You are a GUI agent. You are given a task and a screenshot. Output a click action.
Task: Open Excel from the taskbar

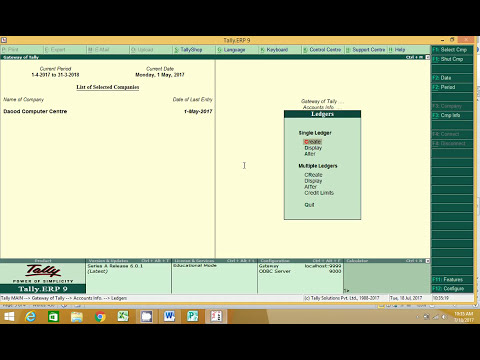click(x=123, y=316)
